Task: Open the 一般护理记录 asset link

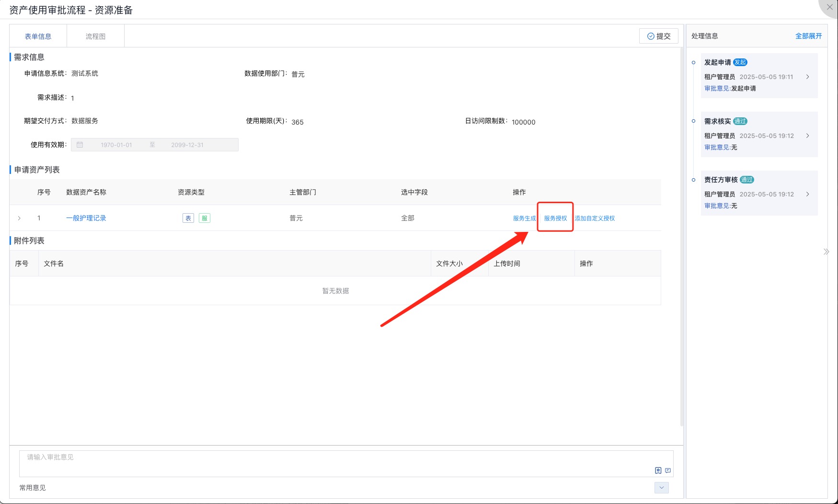Action: (x=86, y=218)
